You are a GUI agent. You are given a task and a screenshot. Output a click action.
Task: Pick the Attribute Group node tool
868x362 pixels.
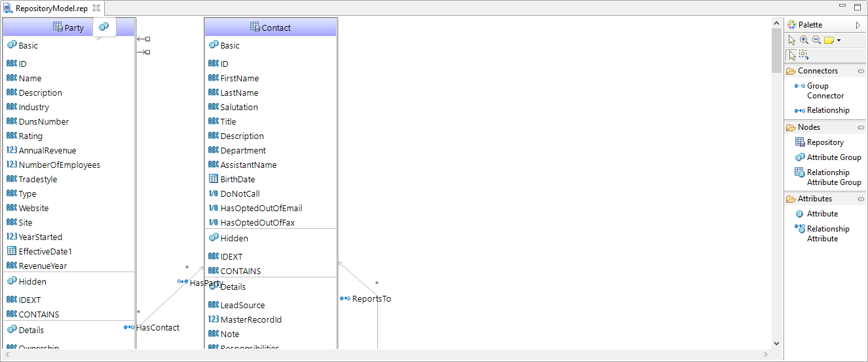tap(828, 157)
